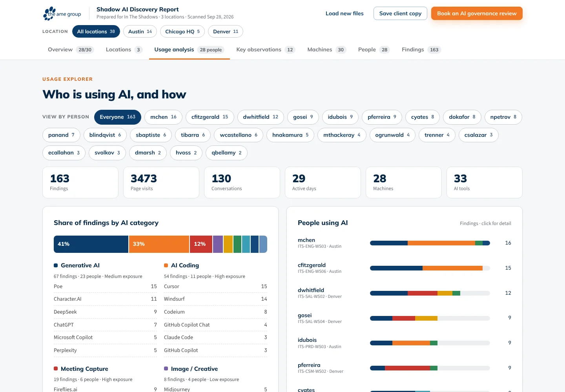
Task: Click Load new files link
Action: [344, 13]
